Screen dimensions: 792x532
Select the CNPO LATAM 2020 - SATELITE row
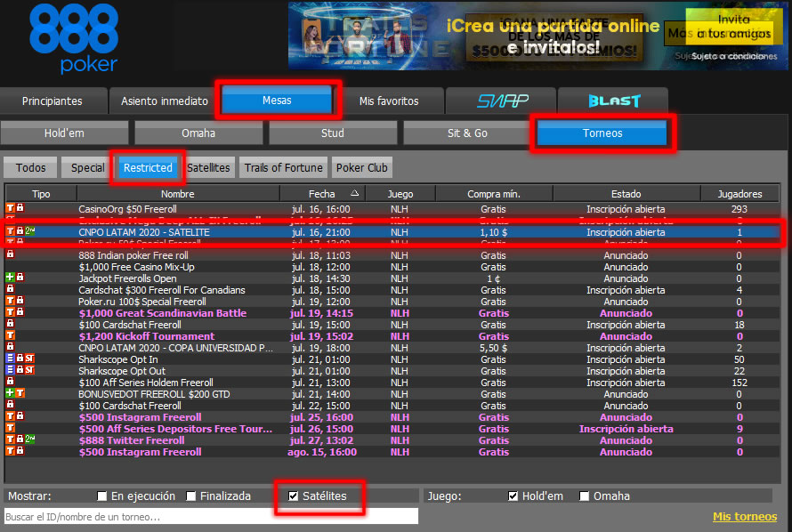click(x=392, y=232)
